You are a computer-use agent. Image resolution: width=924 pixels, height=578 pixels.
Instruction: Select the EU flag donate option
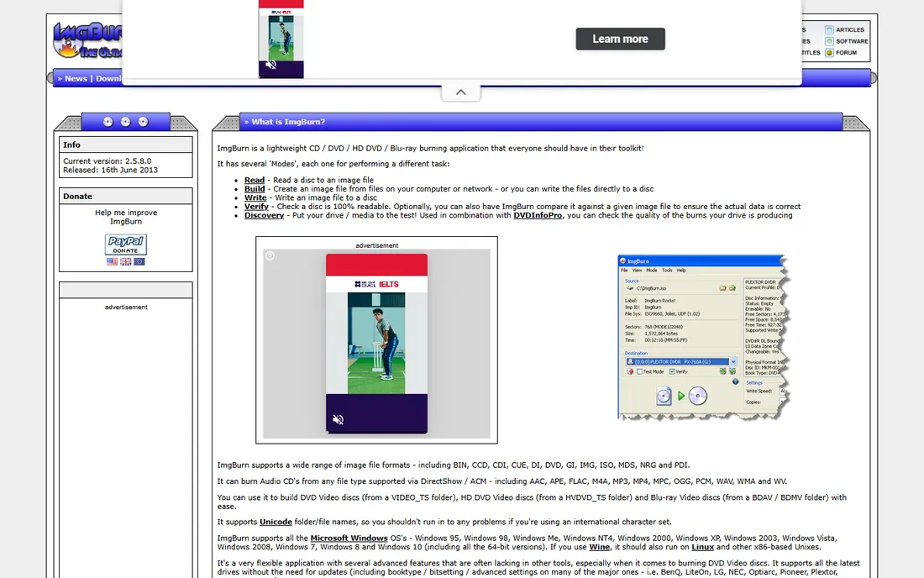(139, 261)
